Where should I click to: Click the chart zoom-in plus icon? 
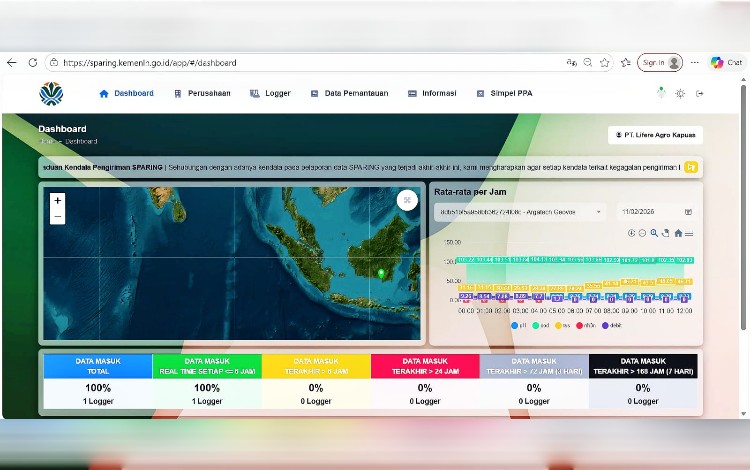(631, 233)
